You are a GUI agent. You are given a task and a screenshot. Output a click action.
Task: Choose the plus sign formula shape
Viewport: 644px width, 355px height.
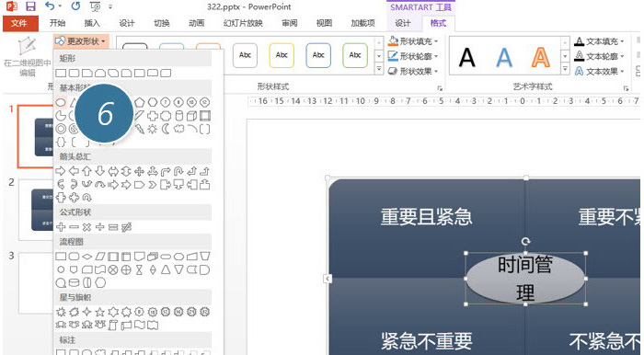pos(61,227)
